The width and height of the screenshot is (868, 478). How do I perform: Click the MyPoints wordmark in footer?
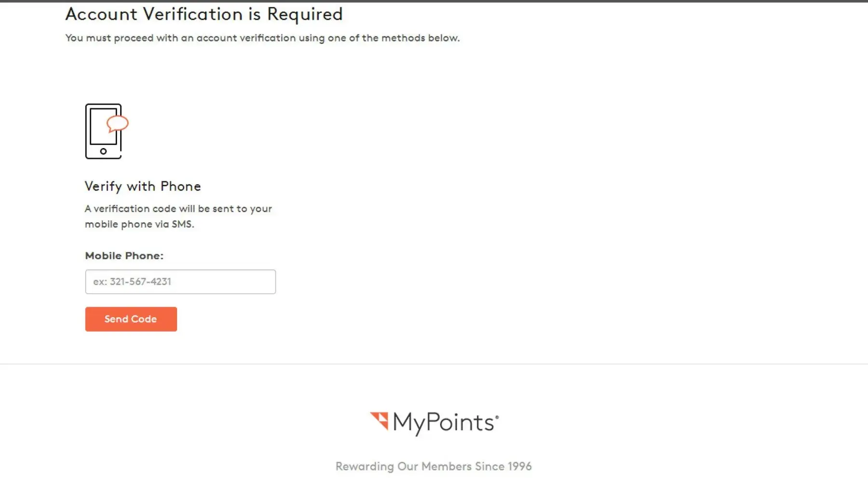pyautogui.click(x=443, y=423)
